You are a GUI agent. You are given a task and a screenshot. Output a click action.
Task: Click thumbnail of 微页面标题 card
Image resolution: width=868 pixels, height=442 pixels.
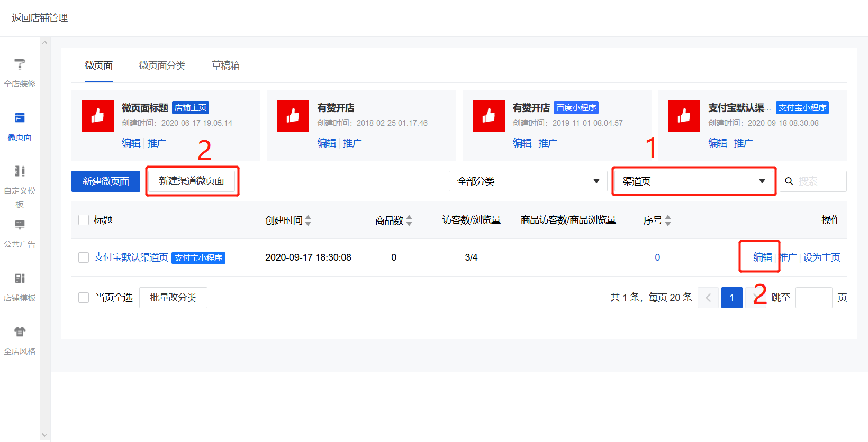click(98, 116)
